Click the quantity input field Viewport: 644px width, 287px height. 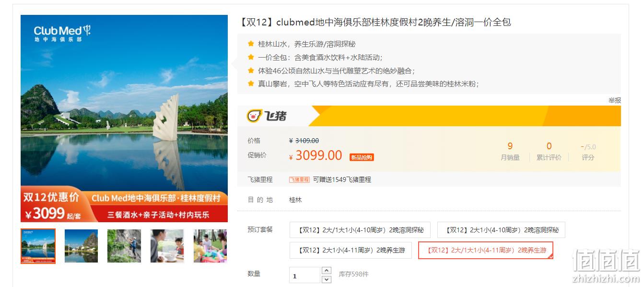(x=304, y=275)
